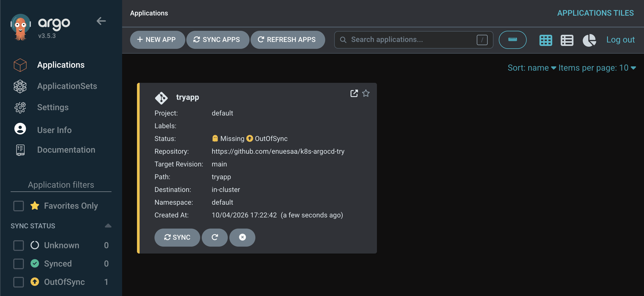Check the Synced sync status filter
Viewport: 644px width, 296px height.
pos(19,264)
